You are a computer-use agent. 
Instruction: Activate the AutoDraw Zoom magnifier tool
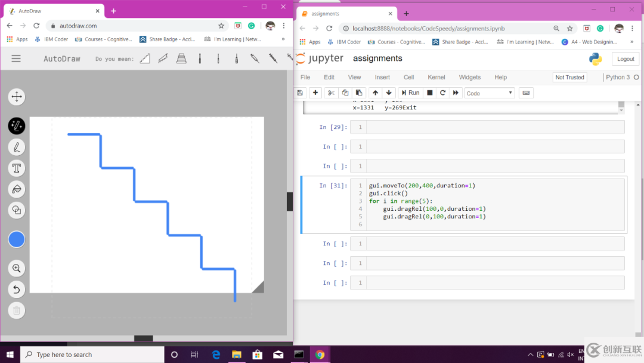[x=17, y=269]
